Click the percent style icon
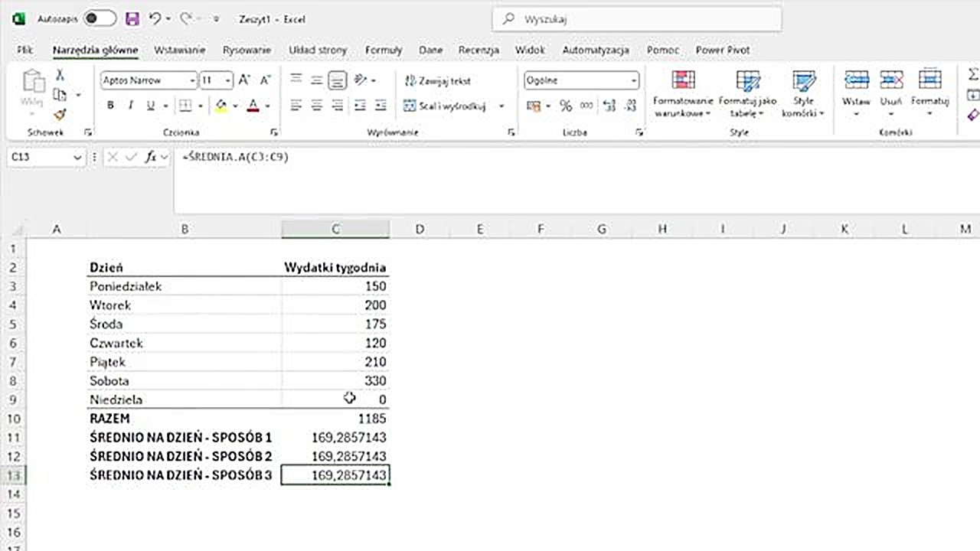The width and height of the screenshot is (980, 551). tap(566, 106)
